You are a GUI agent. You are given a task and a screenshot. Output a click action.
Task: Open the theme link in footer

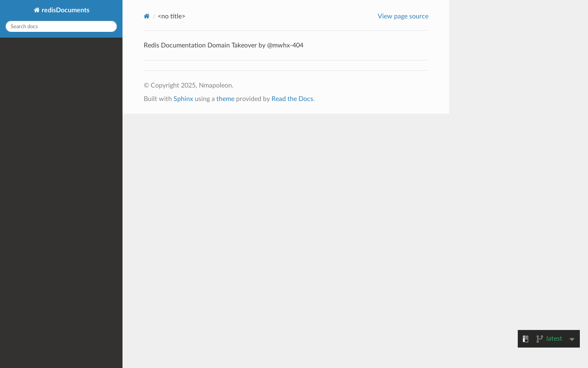tap(225, 99)
